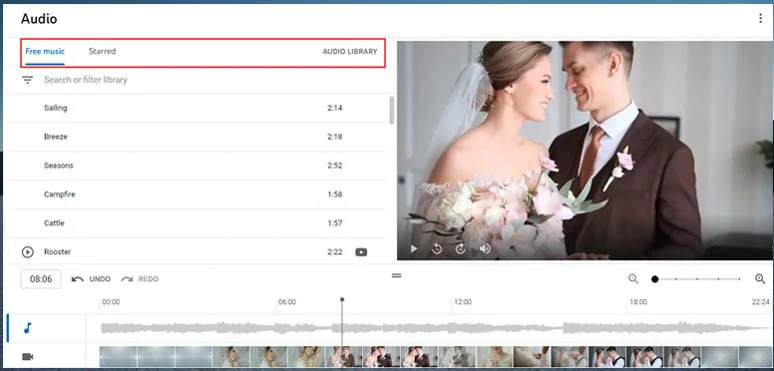Viewport: 774px width, 371px height.
Task: Mute the preview volume speaker icon
Action: [485, 249]
